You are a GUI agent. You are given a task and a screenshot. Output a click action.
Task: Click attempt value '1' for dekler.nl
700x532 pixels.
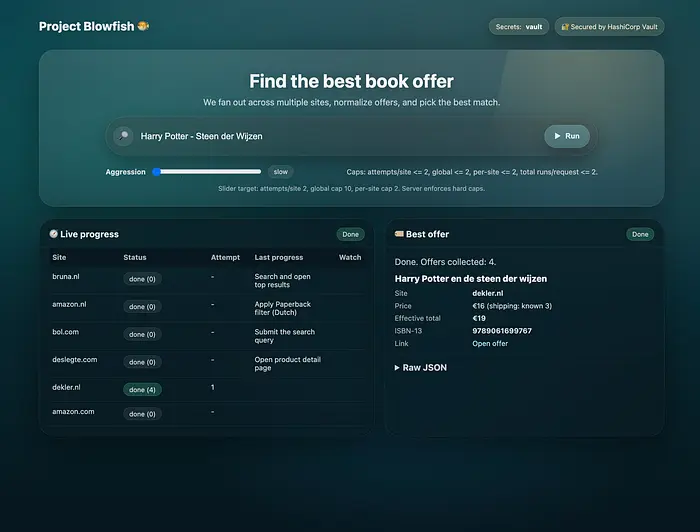[212, 387]
